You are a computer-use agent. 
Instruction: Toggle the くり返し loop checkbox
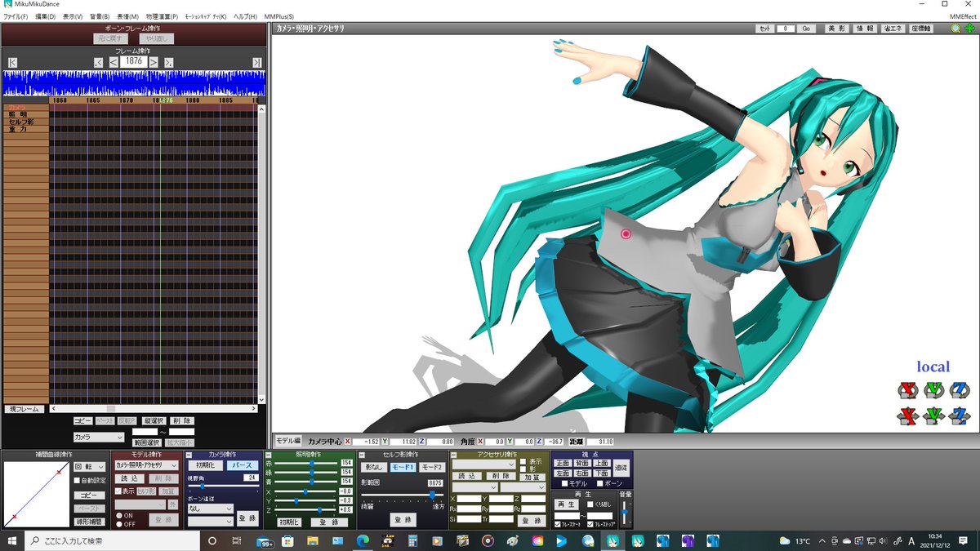[590, 504]
